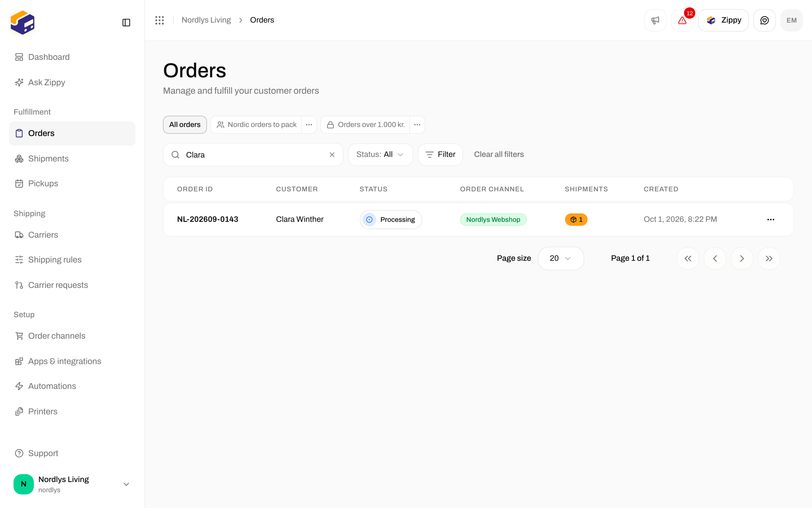Open the apps grid menu
This screenshot has height=508, width=812.
pos(159,20)
